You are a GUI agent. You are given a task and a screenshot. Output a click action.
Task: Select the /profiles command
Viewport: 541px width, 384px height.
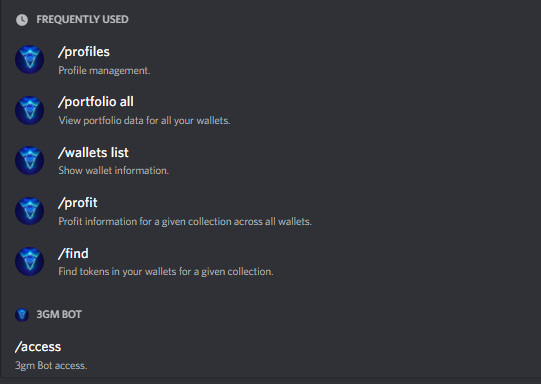[x=84, y=52]
